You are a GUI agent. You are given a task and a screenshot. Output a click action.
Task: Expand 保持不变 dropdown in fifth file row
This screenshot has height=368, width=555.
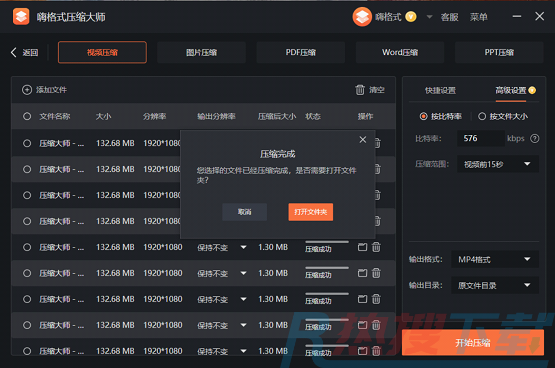click(244, 247)
